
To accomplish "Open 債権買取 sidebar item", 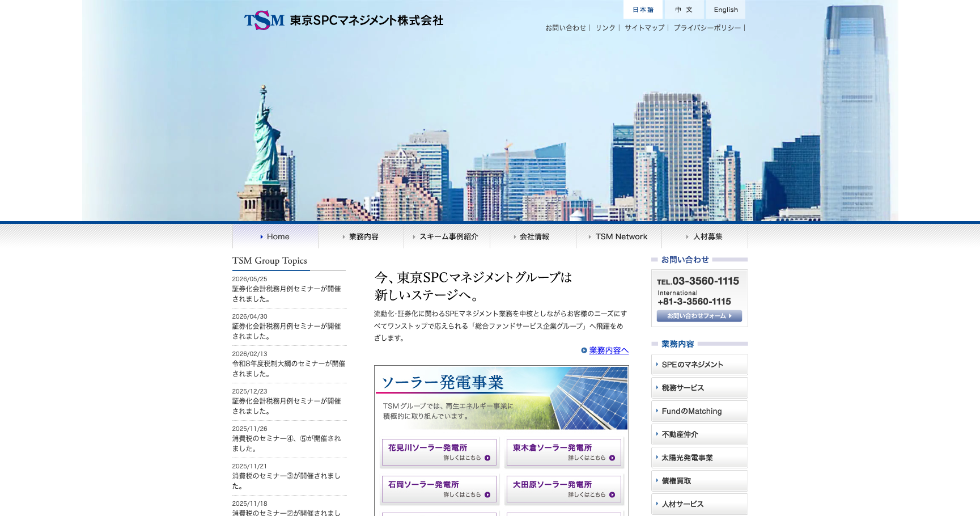I will point(699,481).
